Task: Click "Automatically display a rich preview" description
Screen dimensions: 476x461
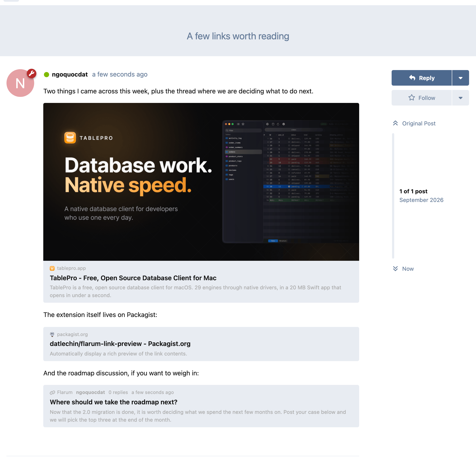Action: [119, 354]
